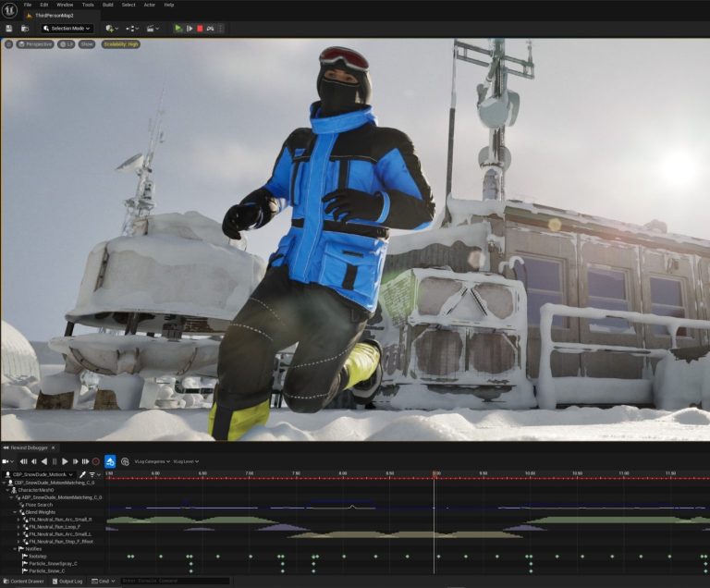Toggle the auto-record icon button
Image resolution: width=710 pixels, height=588 pixels.
pos(125,461)
